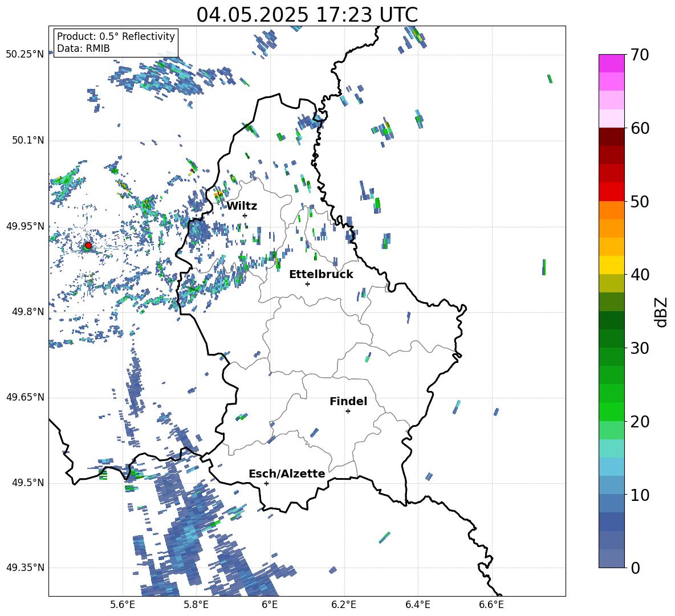This screenshot has width=675, height=616.
Task: Click the 5.6°E longitude label
Action: (123, 605)
